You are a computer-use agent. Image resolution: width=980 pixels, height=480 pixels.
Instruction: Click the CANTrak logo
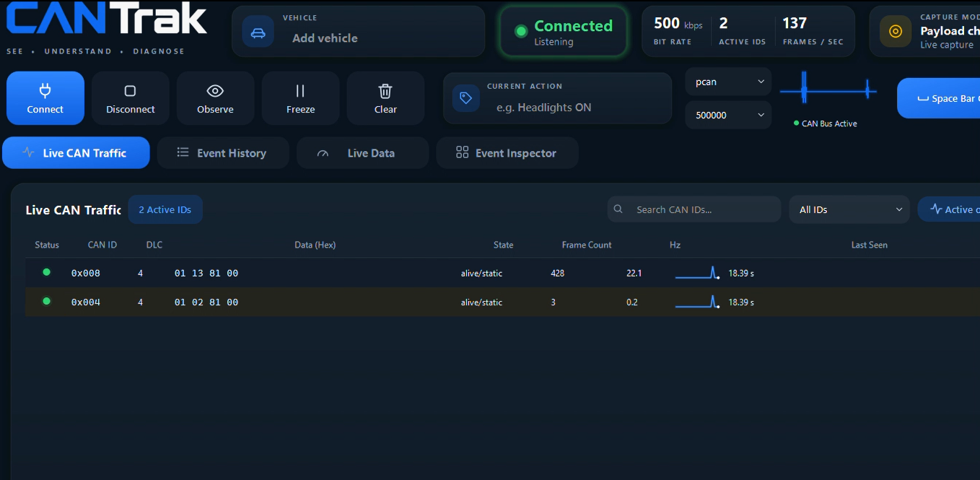pyautogui.click(x=107, y=19)
